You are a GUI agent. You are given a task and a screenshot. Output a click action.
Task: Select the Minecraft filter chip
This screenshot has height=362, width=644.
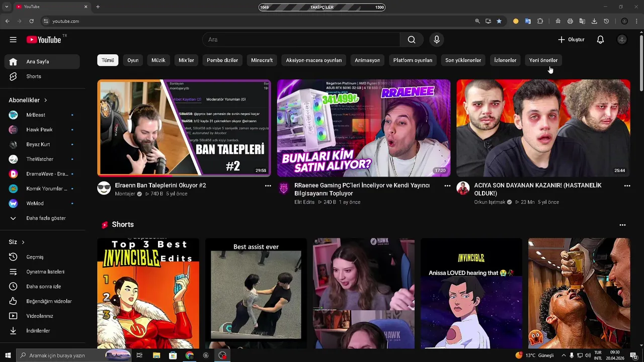point(262,60)
